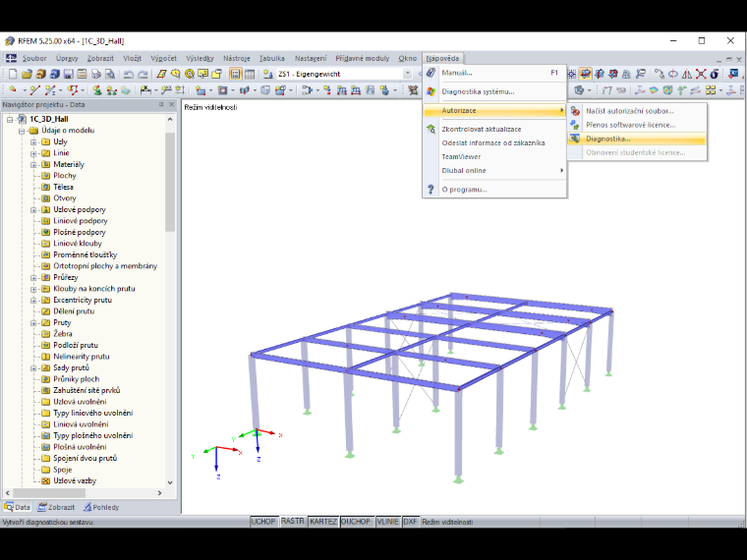Toggle DXF in status bar
Viewport: 747px width, 560px height.
[410, 522]
